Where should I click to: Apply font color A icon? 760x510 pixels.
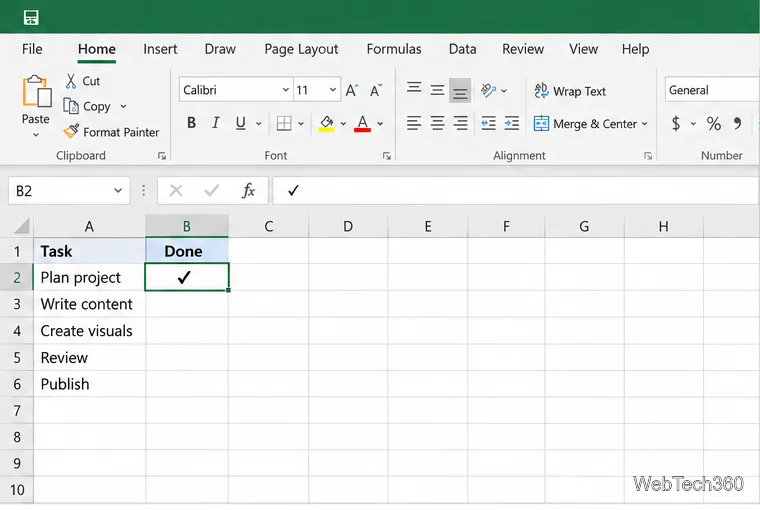point(363,123)
